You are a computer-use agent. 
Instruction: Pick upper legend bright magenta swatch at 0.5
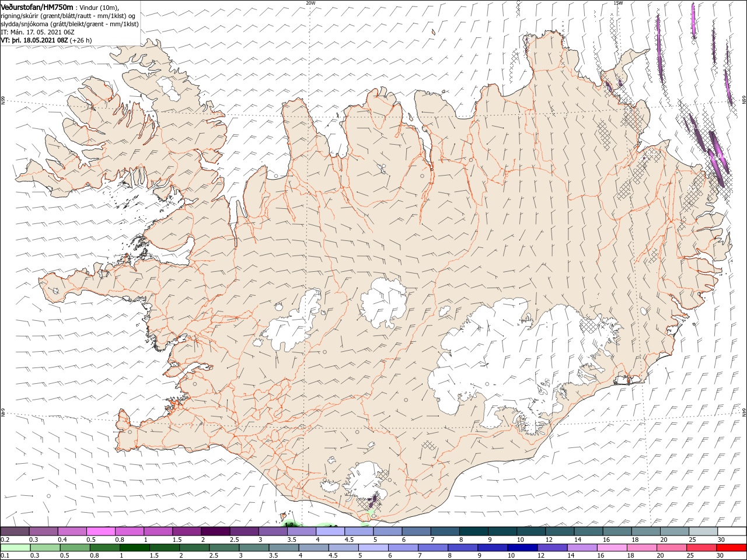(x=101, y=531)
